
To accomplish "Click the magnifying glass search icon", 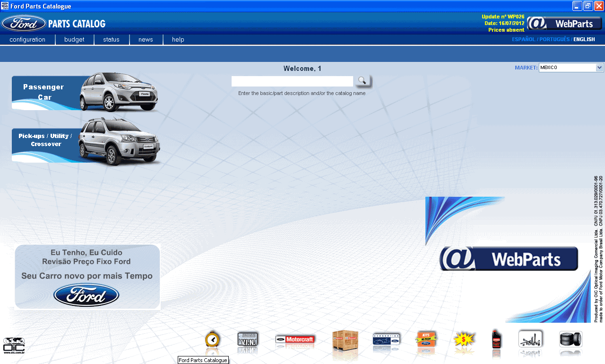I will pyautogui.click(x=362, y=81).
